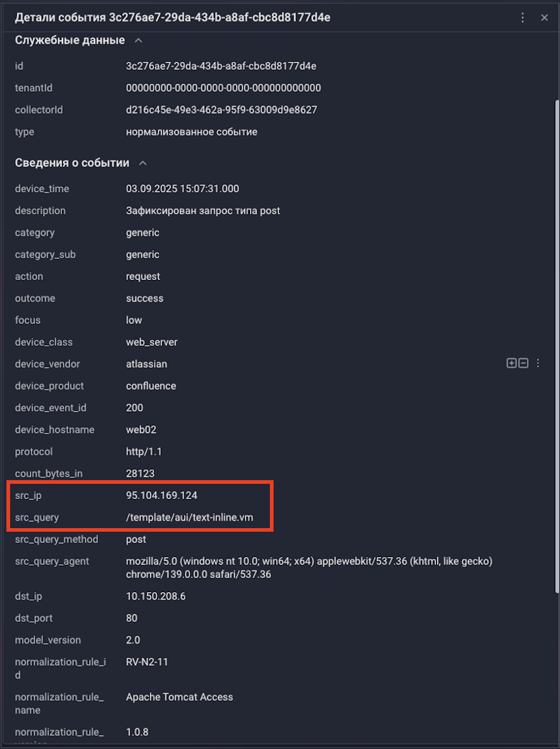The image size is (560, 749).
Task: Select the tenantId value field
Action: pos(223,88)
